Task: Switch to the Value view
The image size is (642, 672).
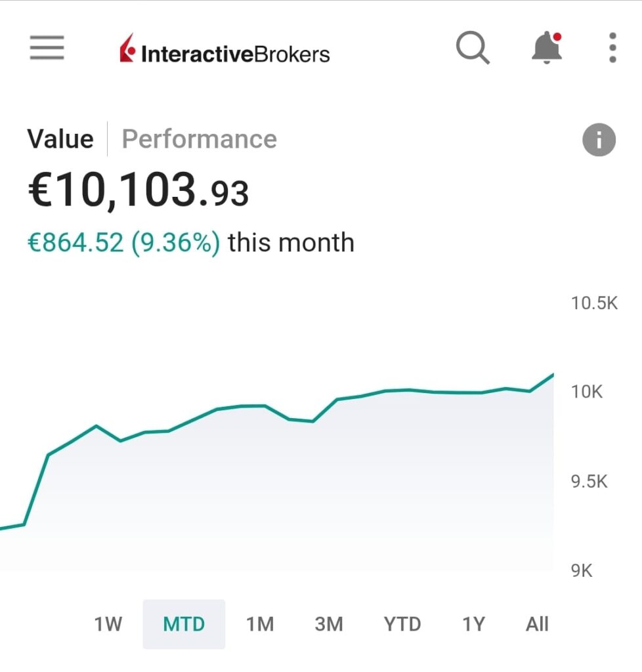Action: [x=60, y=139]
